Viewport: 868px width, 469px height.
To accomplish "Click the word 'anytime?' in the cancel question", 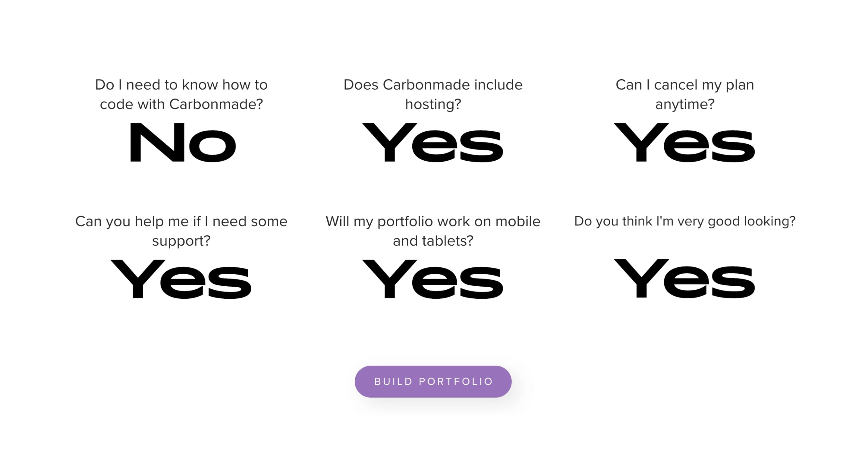I will point(685,105).
